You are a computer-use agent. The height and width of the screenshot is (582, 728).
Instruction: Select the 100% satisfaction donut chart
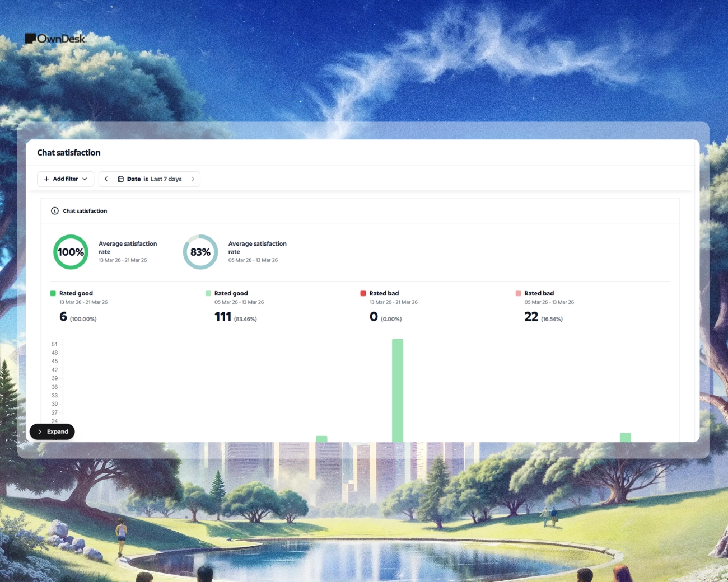coord(71,252)
